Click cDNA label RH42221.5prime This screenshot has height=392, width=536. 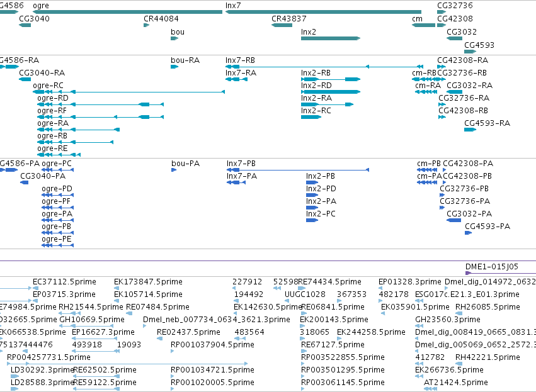tap(488, 357)
